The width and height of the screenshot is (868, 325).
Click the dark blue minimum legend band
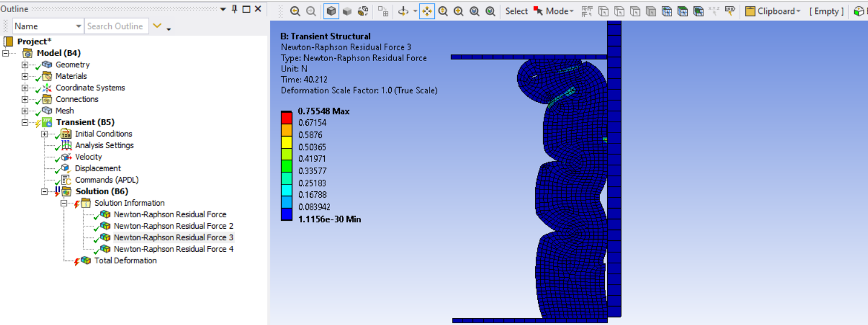coord(287,214)
